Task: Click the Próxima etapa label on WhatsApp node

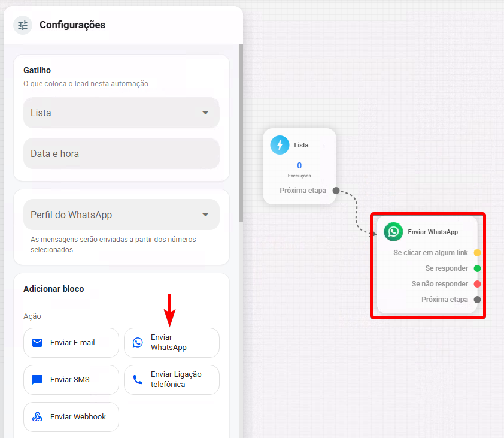Action: (x=445, y=300)
